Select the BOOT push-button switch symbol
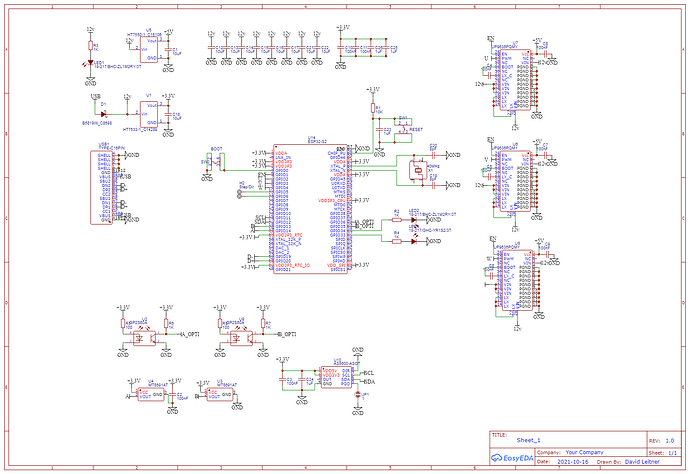 (217, 162)
